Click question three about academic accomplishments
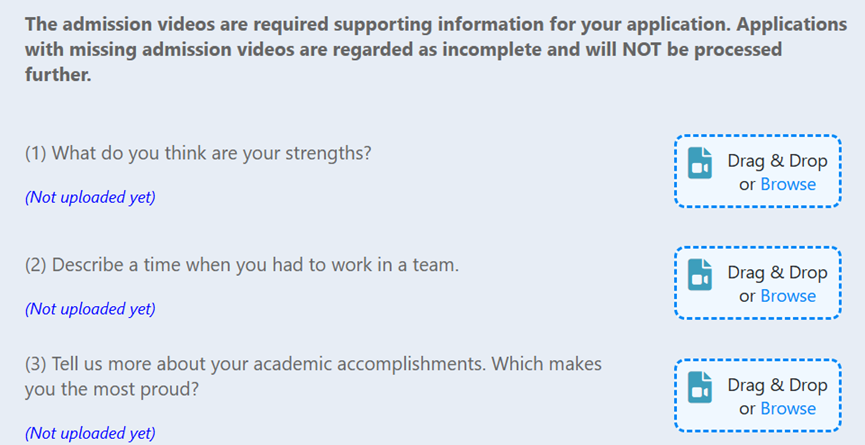The image size is (865, 445). pyautogui.click(x=313, y=377)
